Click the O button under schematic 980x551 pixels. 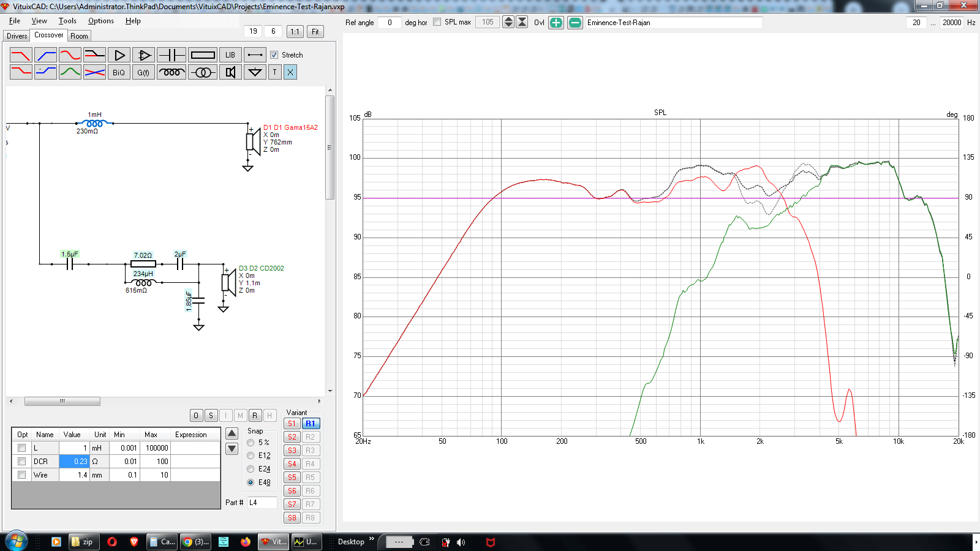(x=196, y=416)
